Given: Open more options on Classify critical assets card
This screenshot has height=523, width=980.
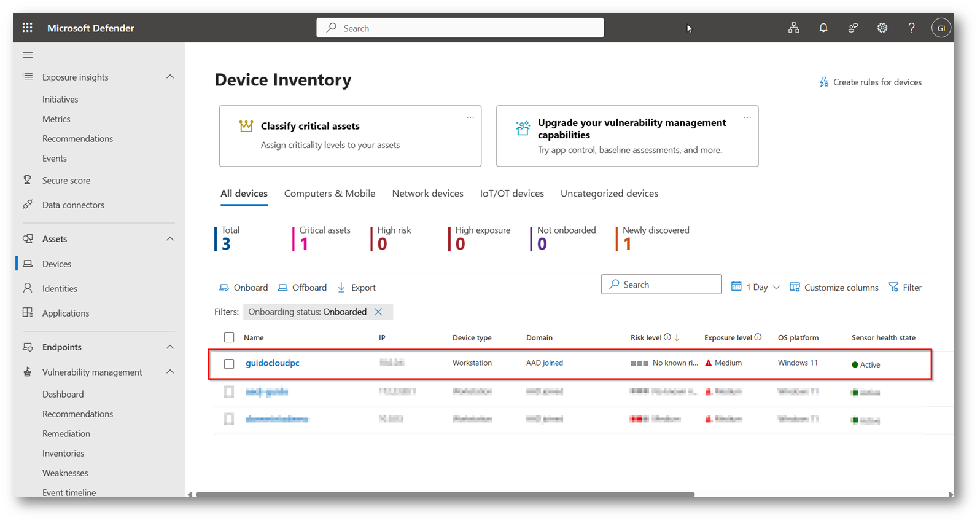Looking at the screenshot, I should coord(470,117).
